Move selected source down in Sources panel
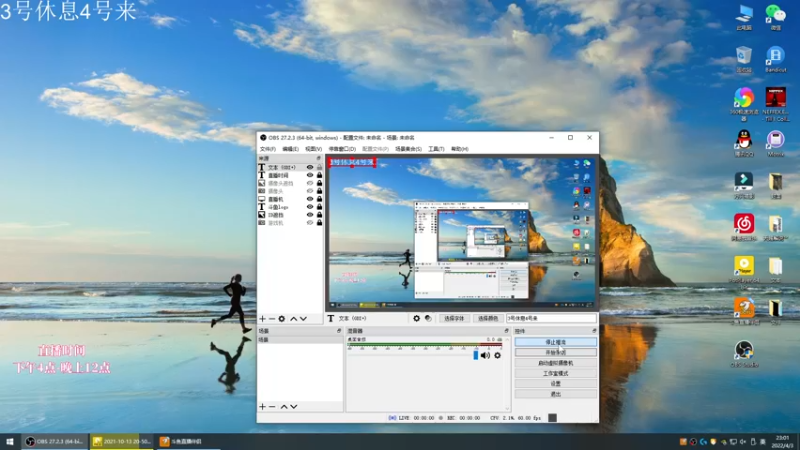This screenshot has width=800, height=450. click(x=303, y=318)
